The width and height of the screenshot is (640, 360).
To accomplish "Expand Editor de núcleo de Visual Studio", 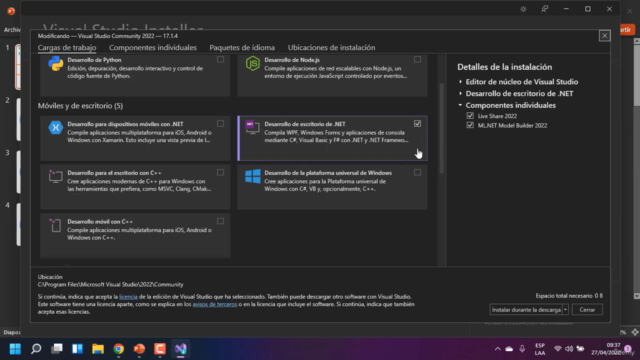I will click(460, 82).
